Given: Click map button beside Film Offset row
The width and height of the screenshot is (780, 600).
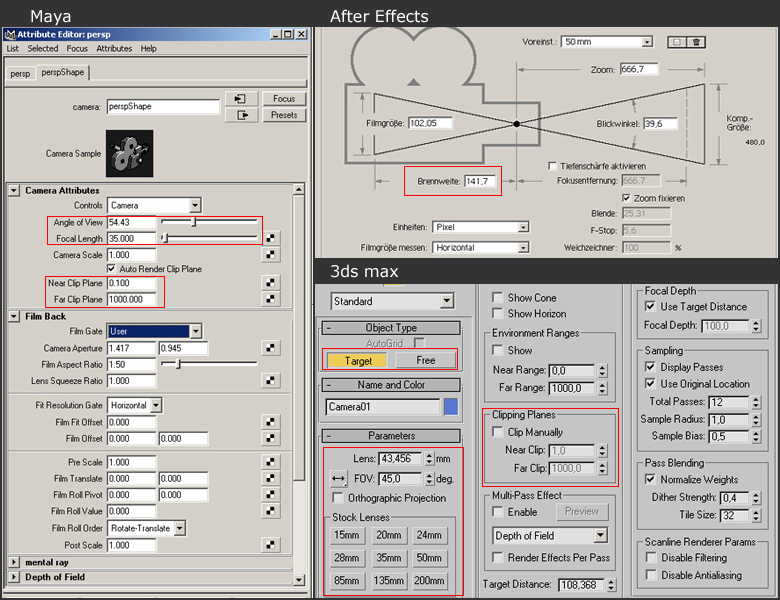Looking at the screenshot, I should (x=271, y=438).
